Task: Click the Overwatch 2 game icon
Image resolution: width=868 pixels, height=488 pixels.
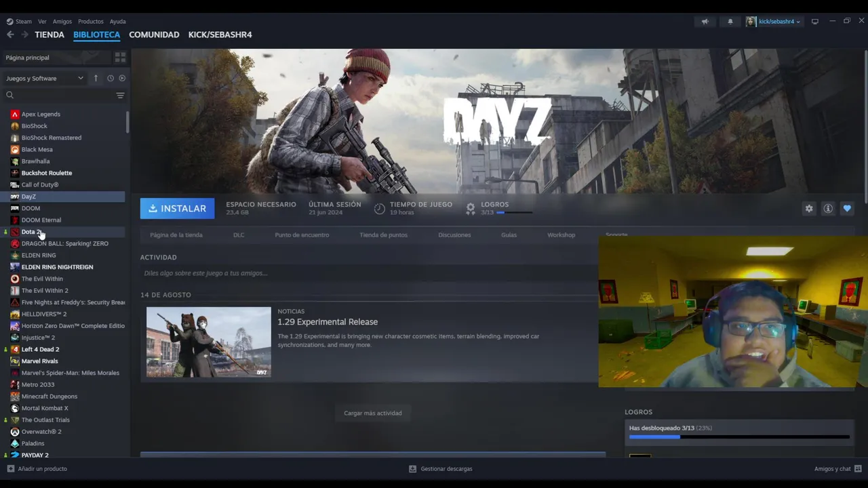Action: 15,432
